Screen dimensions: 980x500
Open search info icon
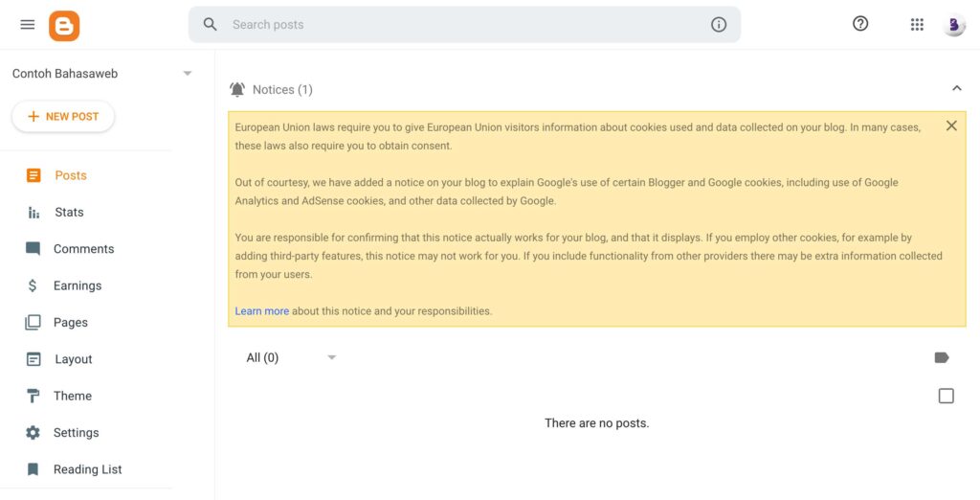tap(719, 24)
